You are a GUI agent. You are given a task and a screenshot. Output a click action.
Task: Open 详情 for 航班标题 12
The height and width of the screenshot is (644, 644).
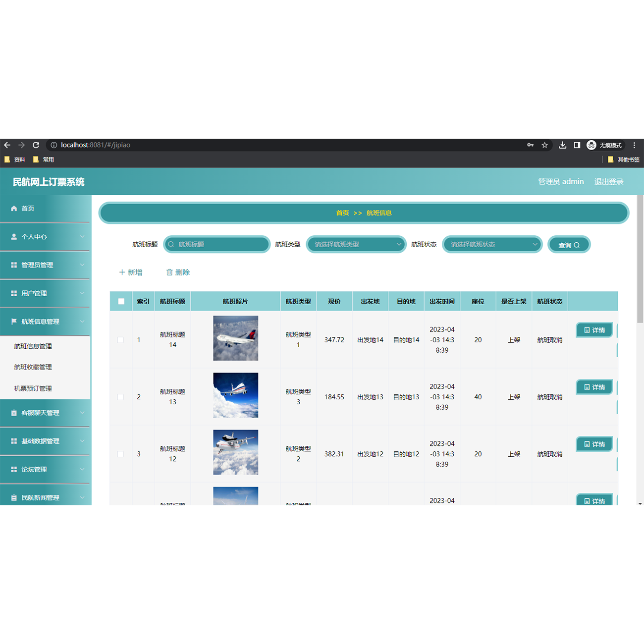coord(594,444)
